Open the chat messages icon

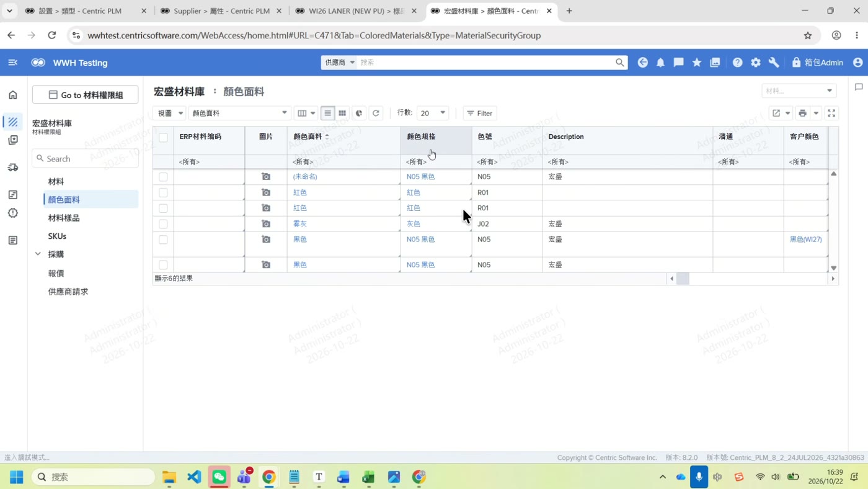(x=678, y=63)
